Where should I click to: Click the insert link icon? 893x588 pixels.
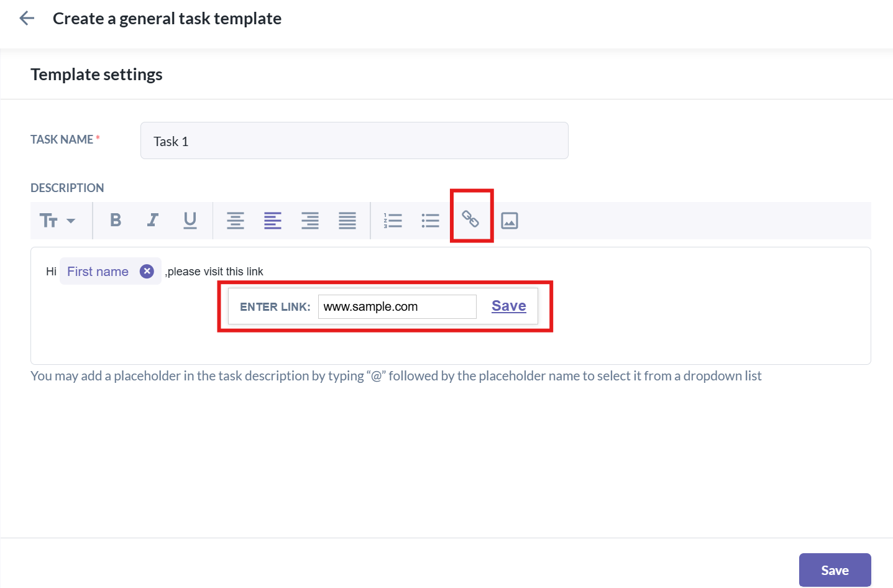coord(470,219)
